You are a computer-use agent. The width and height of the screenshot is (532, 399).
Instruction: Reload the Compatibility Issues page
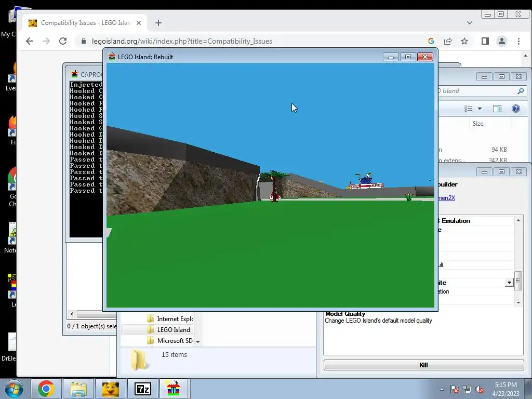[63, 41]
